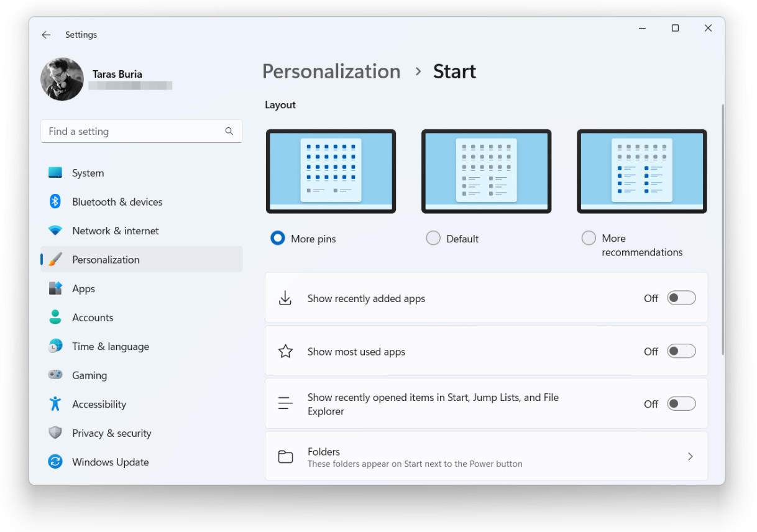Choose More recommendations layout option

tap(589, 239)
